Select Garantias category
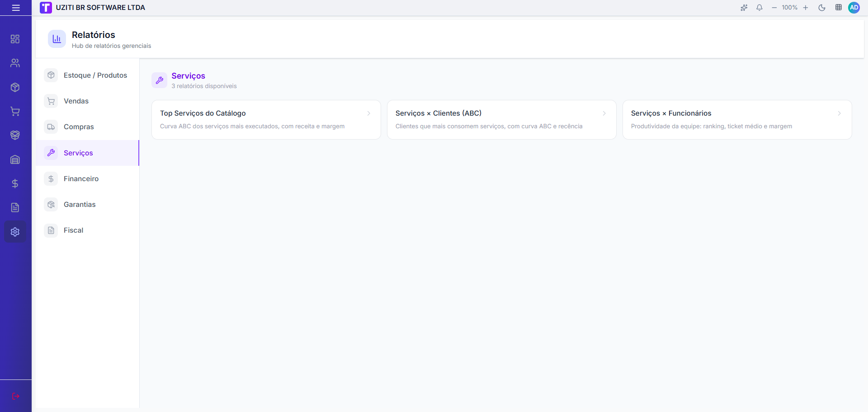The image size is (868, 412). [87, 205]
